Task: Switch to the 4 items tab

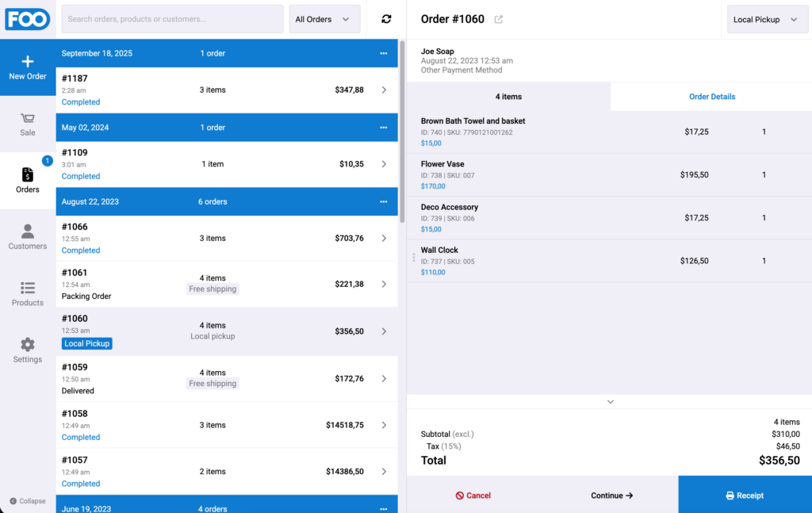Action: [x=508, y=96]
